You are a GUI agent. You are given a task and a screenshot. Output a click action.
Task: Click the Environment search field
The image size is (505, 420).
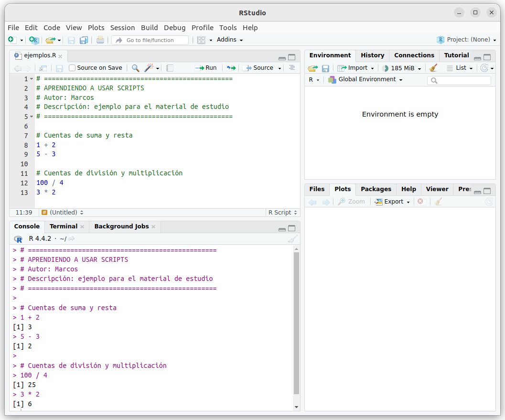459,81
